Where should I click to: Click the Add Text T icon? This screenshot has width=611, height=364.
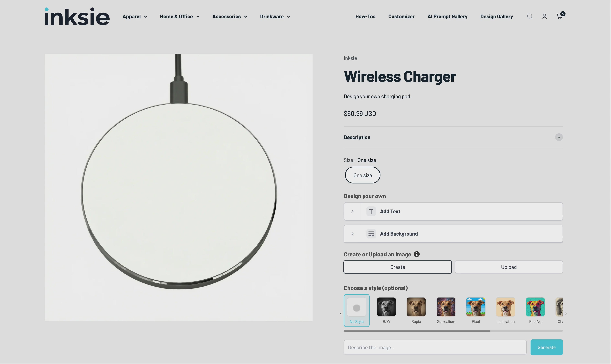tap(371, 211)
